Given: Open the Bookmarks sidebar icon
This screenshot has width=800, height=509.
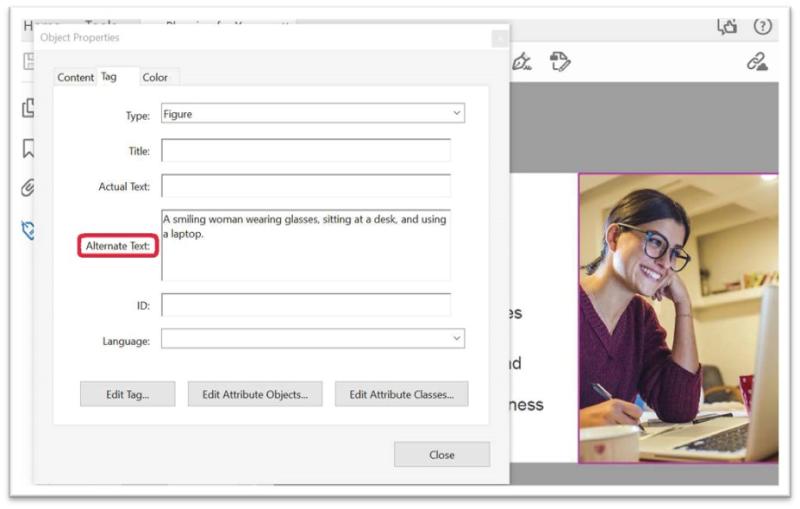Looking at the screenshot, I should pos(29,148).
